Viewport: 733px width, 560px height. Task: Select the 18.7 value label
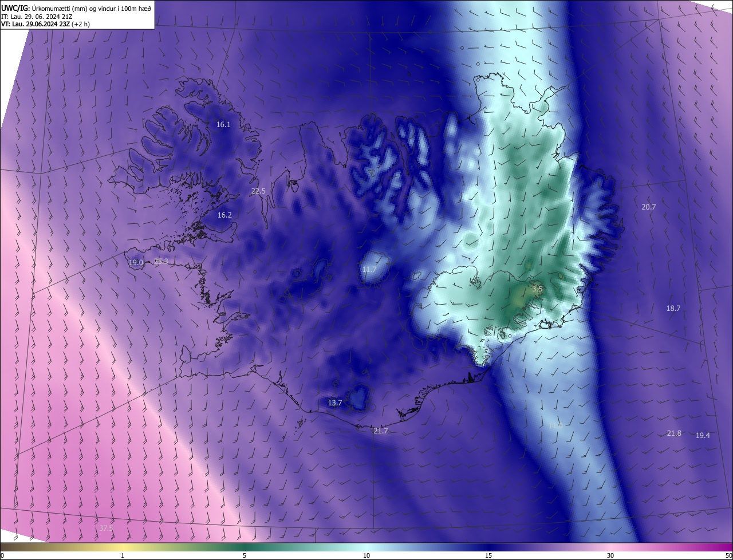pyautogui.click(x=673, y=308)
